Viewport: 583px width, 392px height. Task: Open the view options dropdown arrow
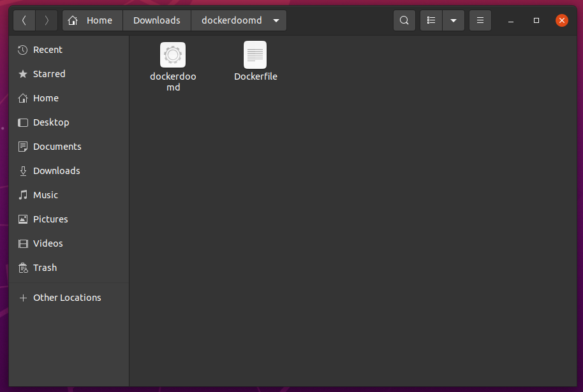point(453,20)
